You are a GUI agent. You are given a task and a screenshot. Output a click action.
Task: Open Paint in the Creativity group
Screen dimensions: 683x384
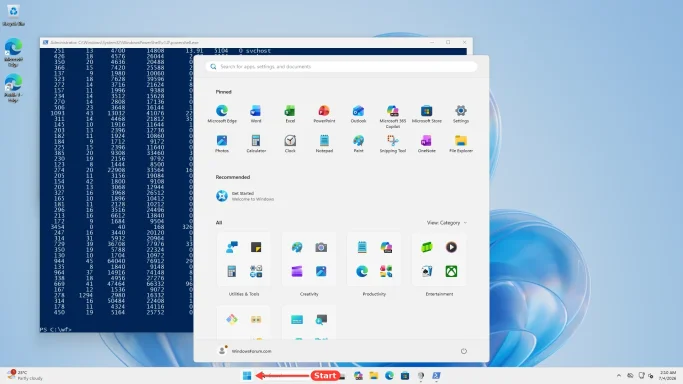297,247
